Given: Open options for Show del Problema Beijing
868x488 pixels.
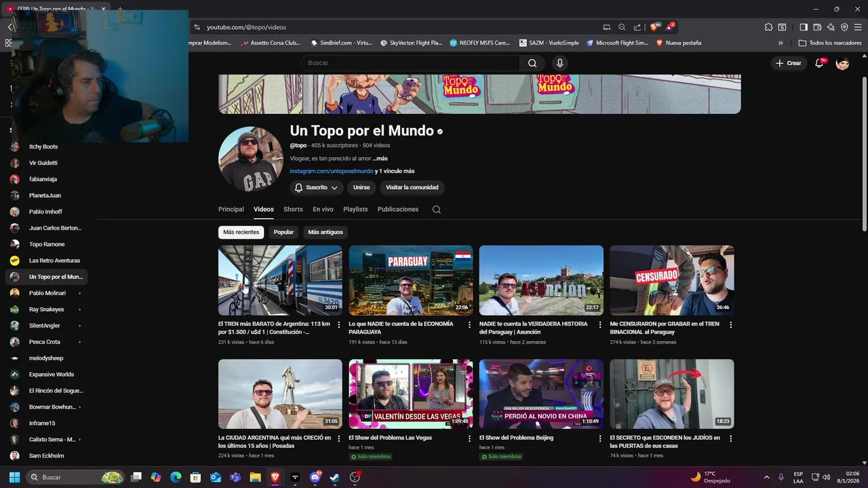Looking at the screenshot, I should click(x=600, y=439).
